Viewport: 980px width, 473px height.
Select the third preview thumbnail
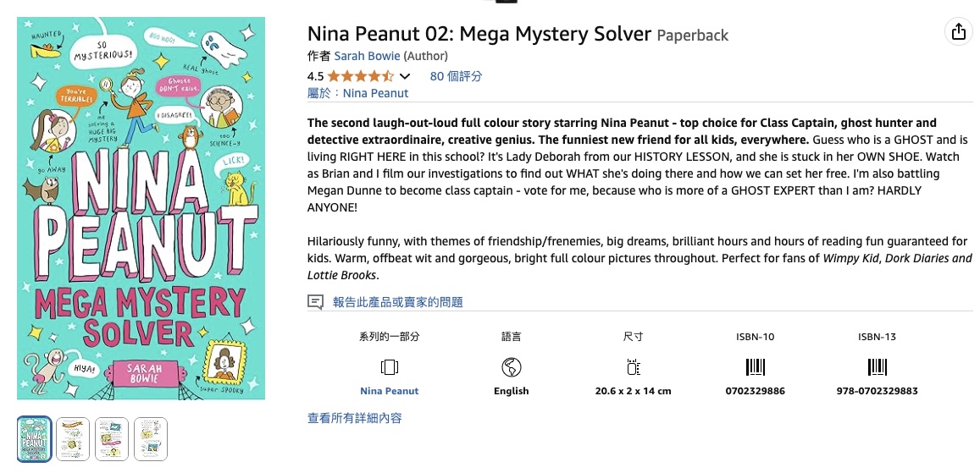112,439
